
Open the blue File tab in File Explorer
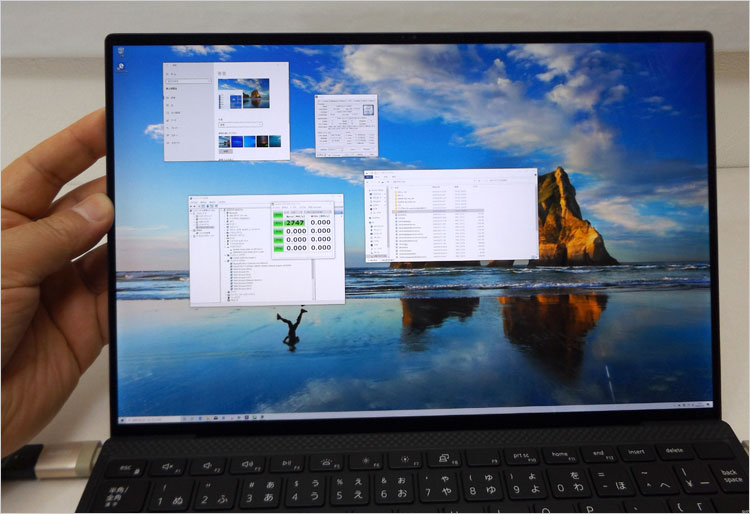369,177
